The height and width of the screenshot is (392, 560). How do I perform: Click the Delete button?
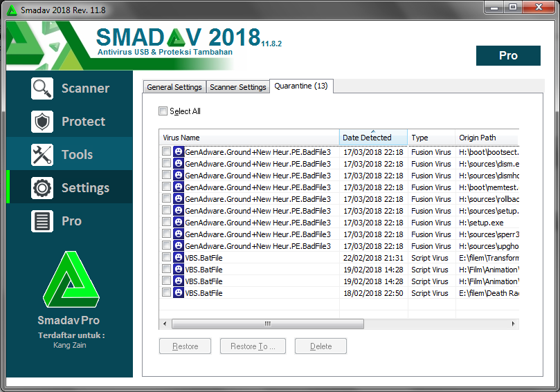pyautogui.click(x=320, y=346)
